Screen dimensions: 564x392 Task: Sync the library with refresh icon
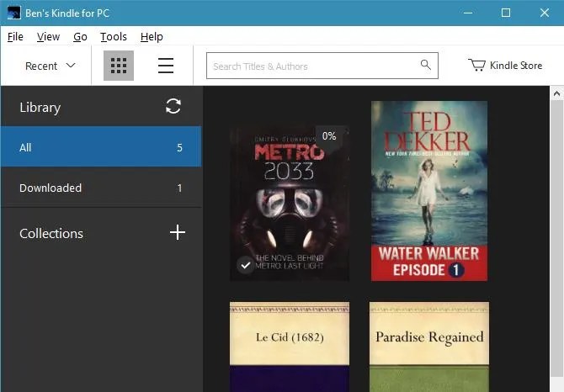tap(173, 106)
